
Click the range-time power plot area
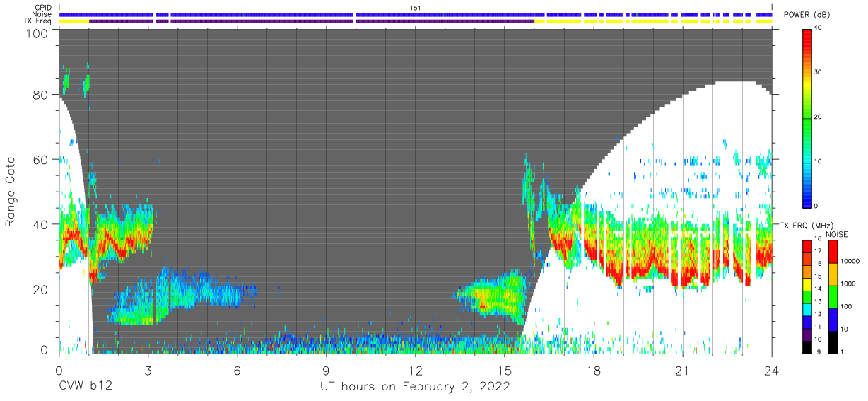(416, 191)
